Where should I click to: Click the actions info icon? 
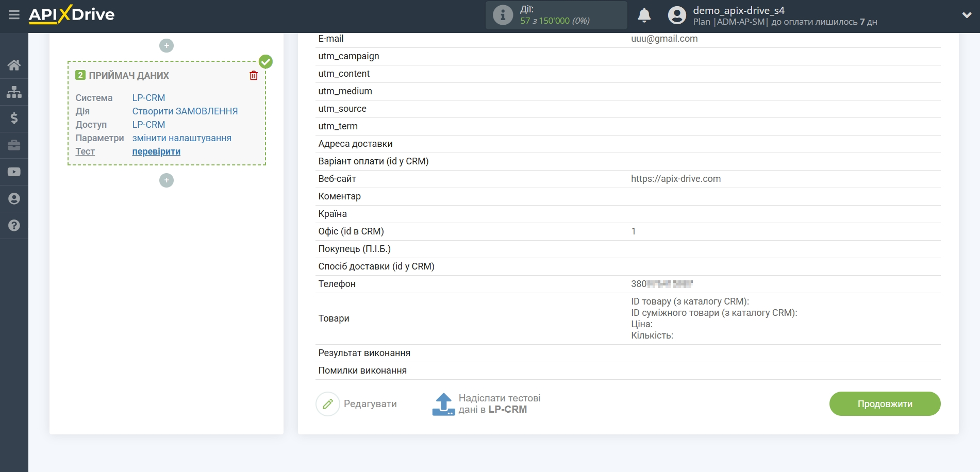(503, 15)
